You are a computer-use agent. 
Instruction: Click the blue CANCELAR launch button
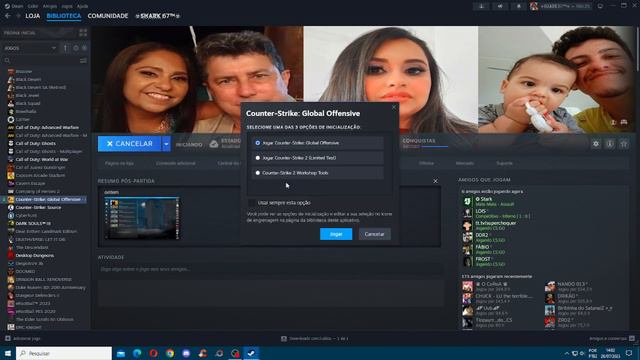click(129, 144)
